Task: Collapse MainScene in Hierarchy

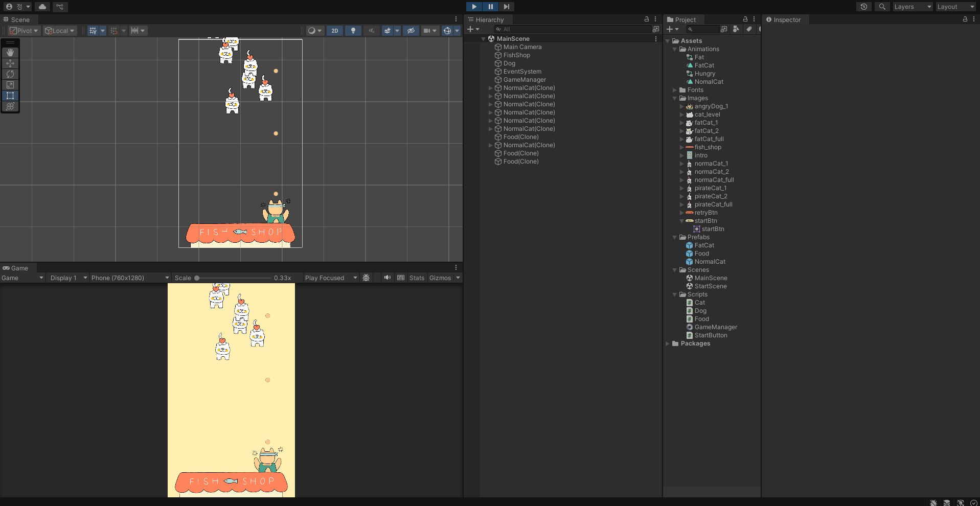Action: tap(484, 39)
